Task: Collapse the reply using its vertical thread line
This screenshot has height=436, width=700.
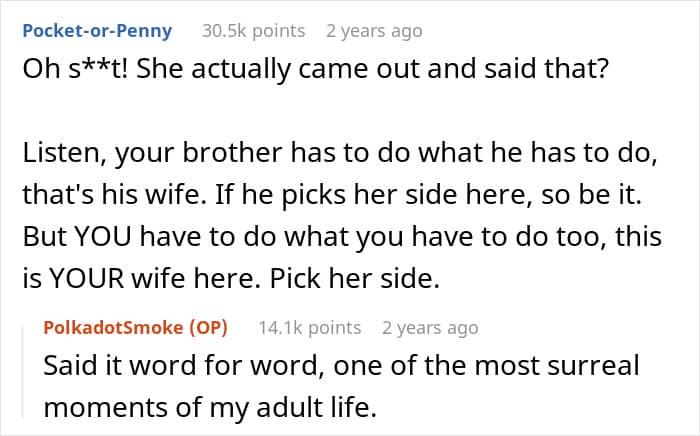Action: [x=24, y=373]
